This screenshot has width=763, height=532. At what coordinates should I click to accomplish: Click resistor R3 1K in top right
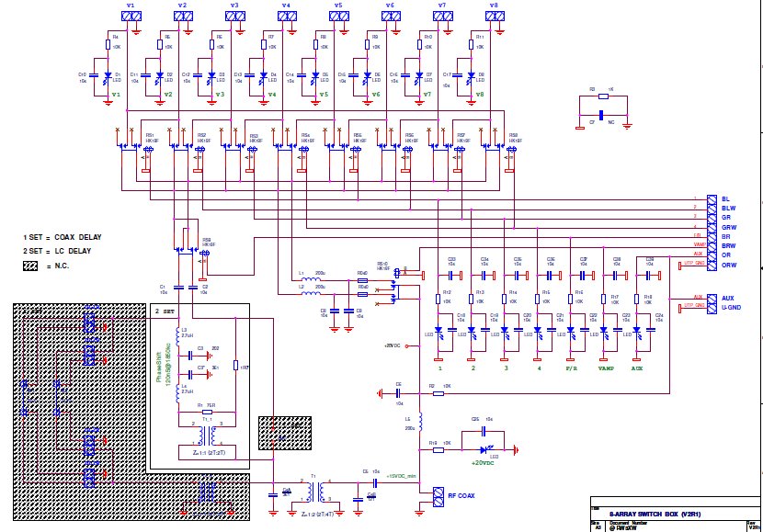[603, 96]
